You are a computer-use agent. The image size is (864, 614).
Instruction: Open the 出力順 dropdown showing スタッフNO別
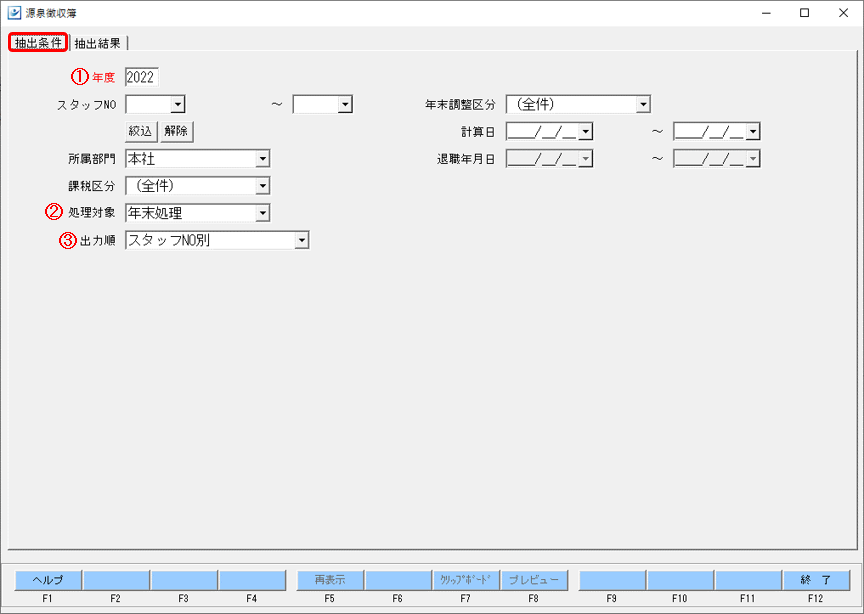[x=301, y=240]
